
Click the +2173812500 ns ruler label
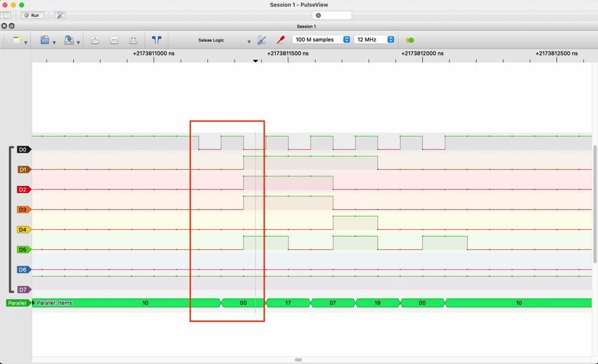click(x=557, y=53)
